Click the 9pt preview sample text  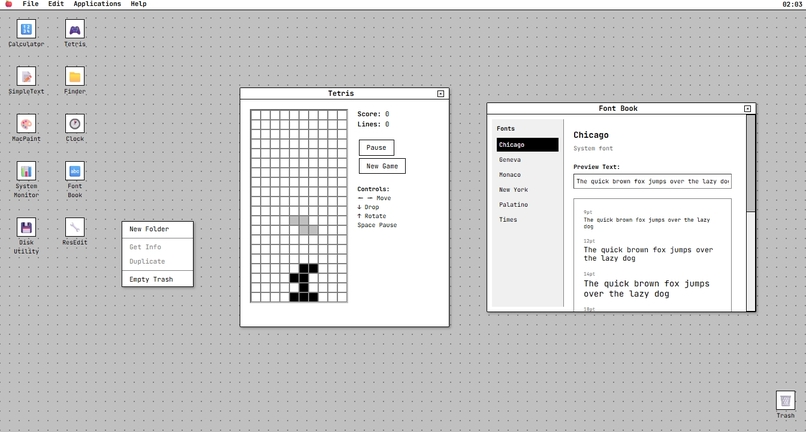point(647,223)
